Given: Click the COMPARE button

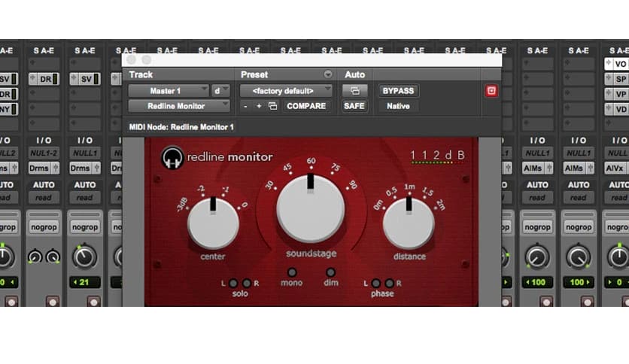Looking at the screenshot, I should tap(306, 106).
